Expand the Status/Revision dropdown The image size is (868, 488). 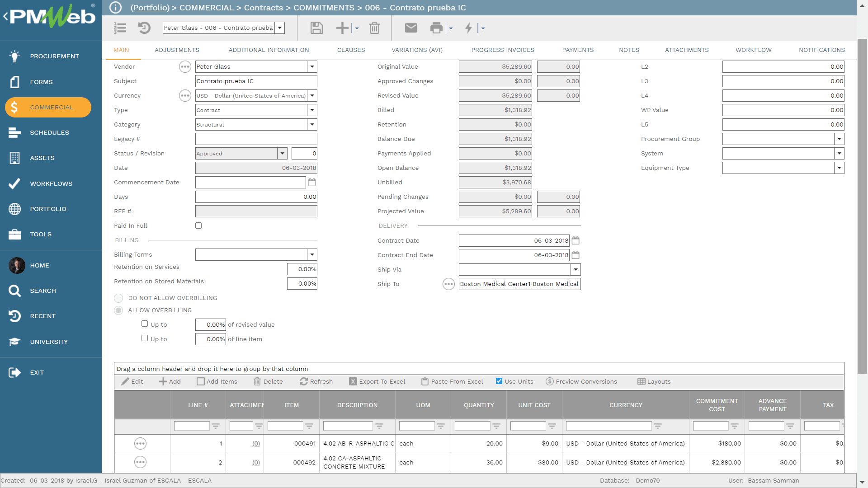(x=283, y=154)
